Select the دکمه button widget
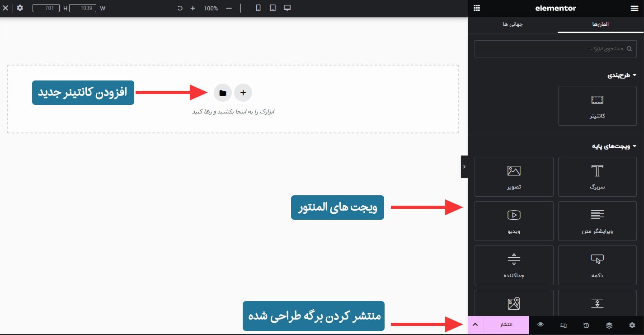 (x=597, y=265)
